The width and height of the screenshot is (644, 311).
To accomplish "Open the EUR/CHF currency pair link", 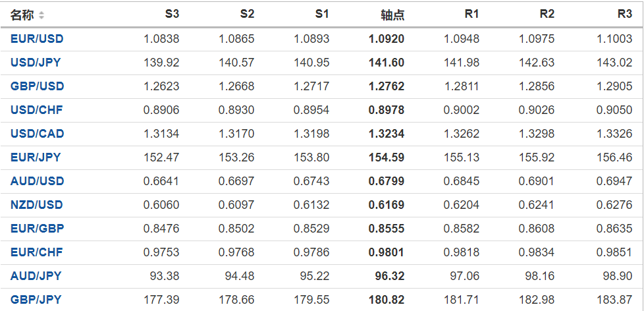I will pos(36,252).
